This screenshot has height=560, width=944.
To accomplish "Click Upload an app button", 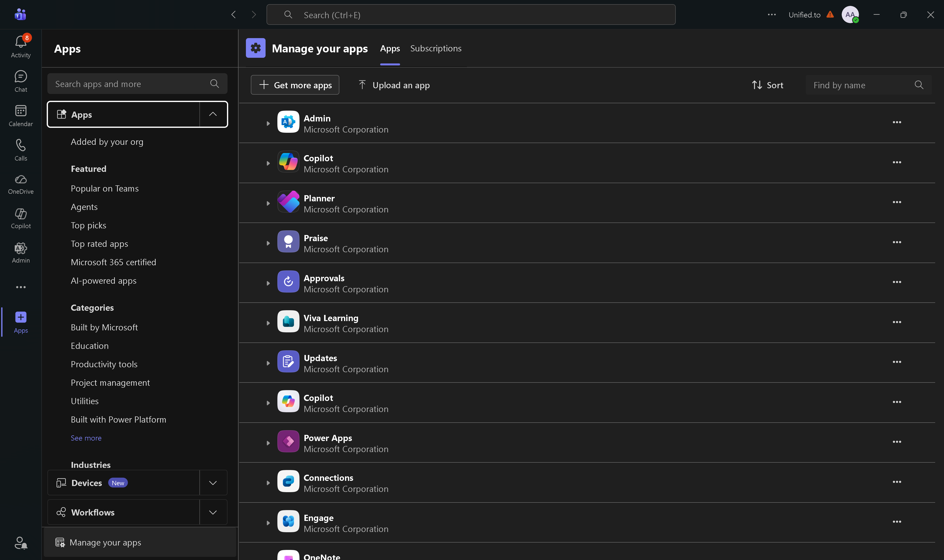I will coord(394,85).
